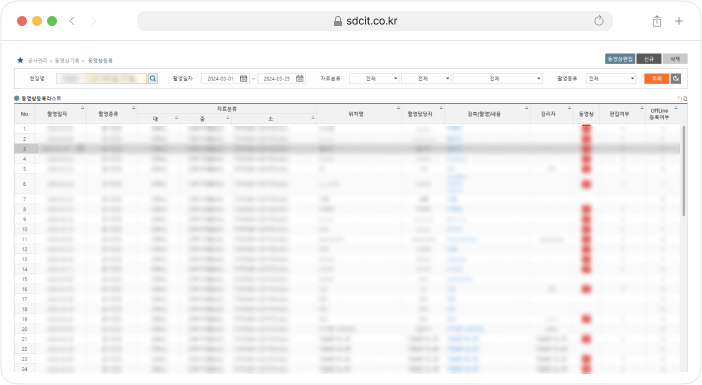Go back with the browser back arrow
The height and width of the screenshot is (385, 702).
coord(72,21)
